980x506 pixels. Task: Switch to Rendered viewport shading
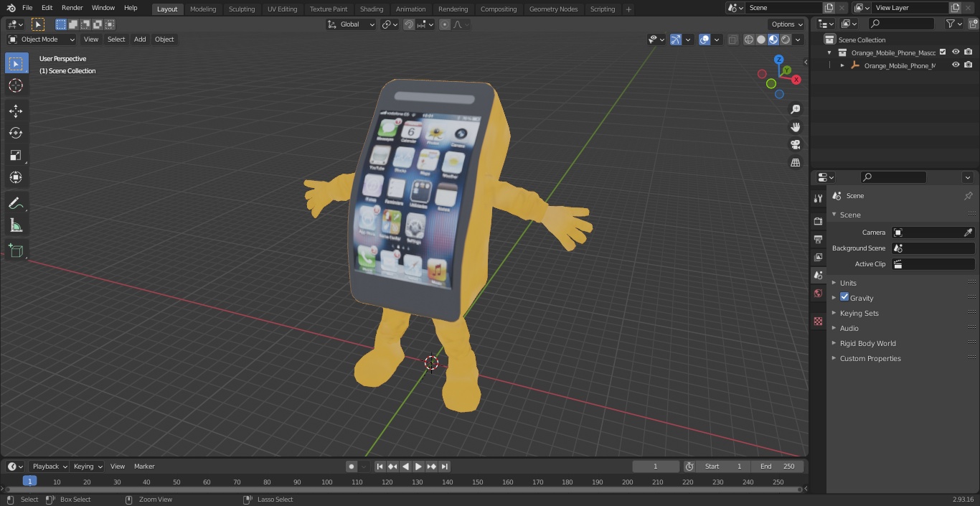point(786,39)
